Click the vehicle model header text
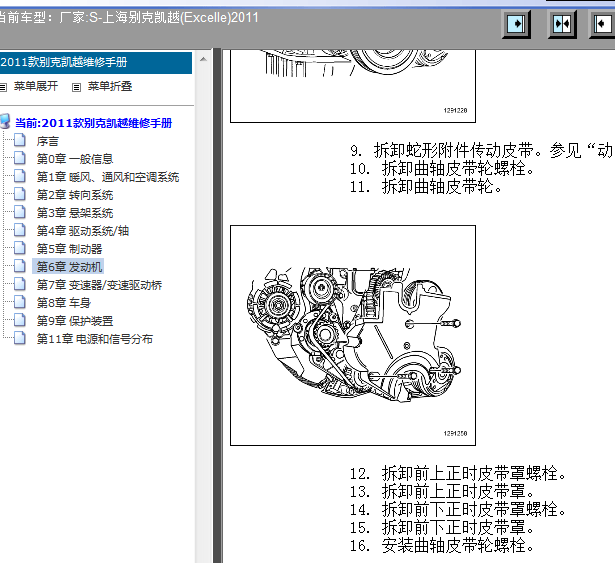The width and height of the screenshot is (615, 563). (x=129, y=18)
